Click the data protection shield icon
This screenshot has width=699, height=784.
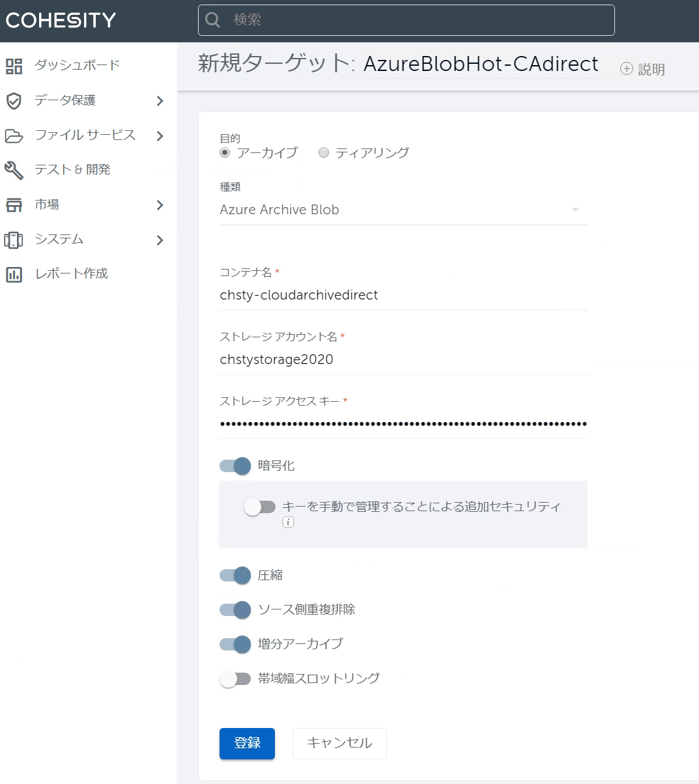click(x=14, y=101)
